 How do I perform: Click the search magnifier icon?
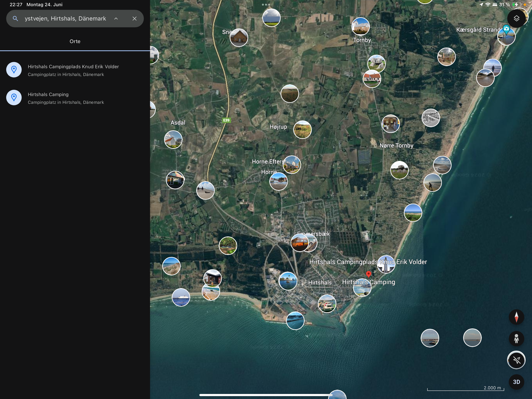[15, 19]
